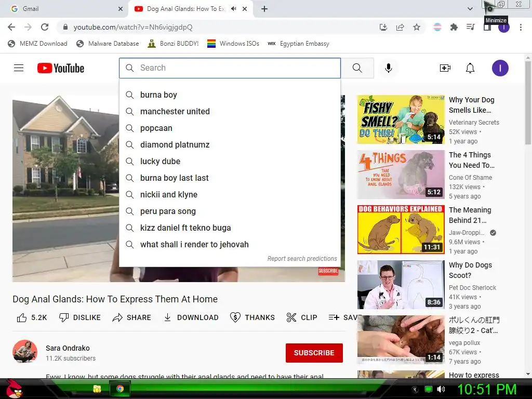The width and height of the screenshot is (532, 399).
Task: Download the video
Action: (191, 317)
